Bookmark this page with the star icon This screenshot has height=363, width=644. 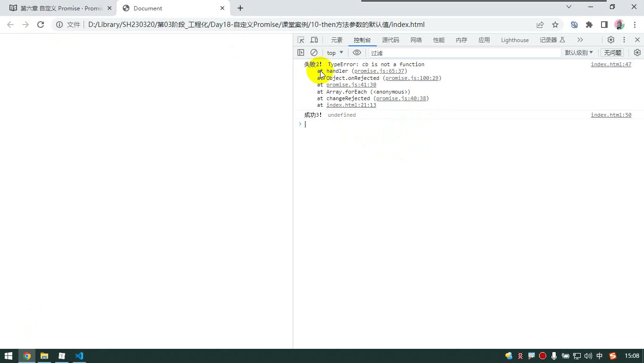pos(555,25)
